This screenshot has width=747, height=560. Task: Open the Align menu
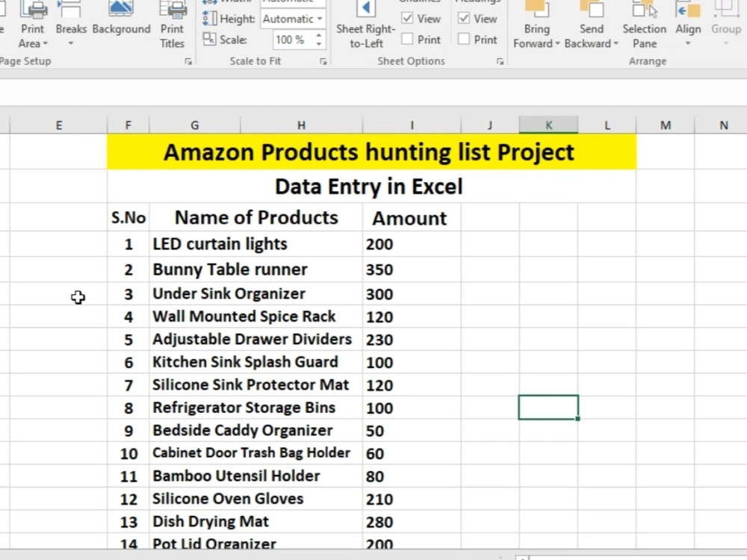(688, 25)
